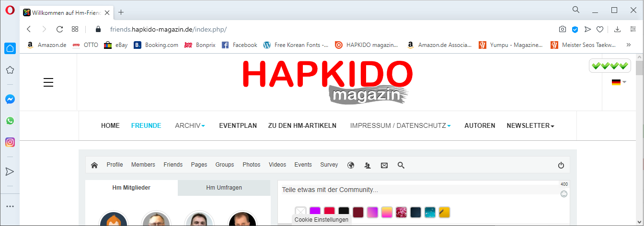644x226 pixels.
Task: Open the Speed Dial grid icon
Action: (75, 29)
